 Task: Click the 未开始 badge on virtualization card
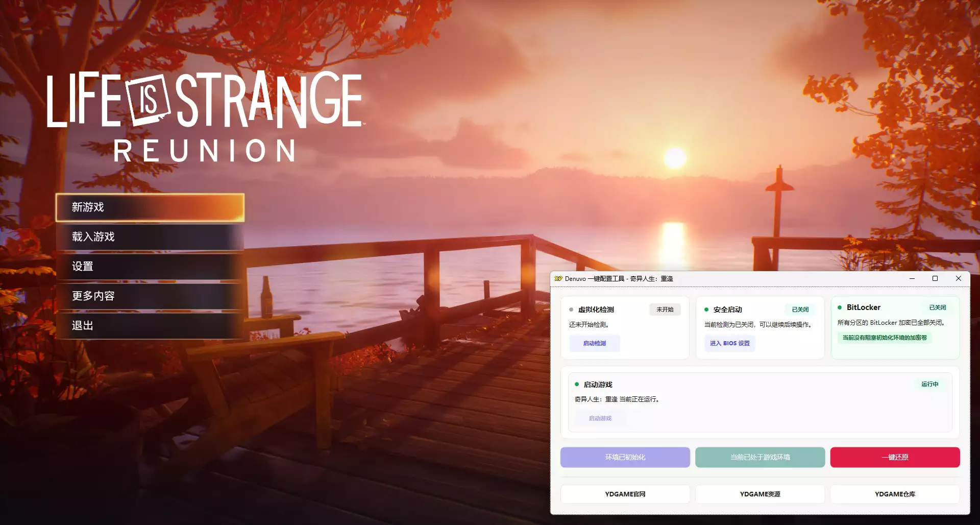(665, 309)
